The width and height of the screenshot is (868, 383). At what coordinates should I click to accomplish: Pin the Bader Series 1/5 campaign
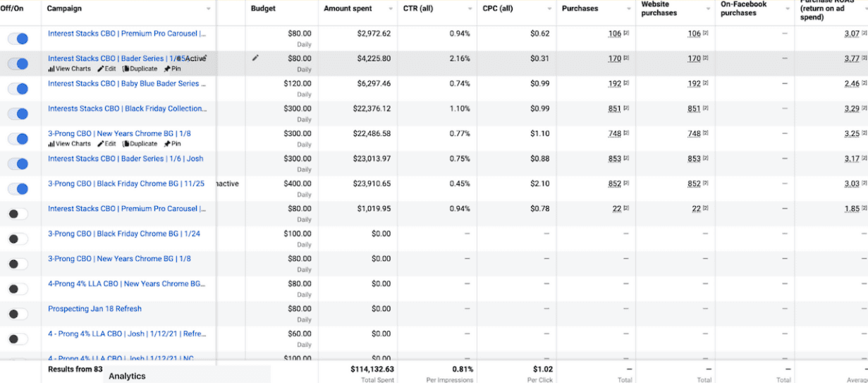click(172, 69)
